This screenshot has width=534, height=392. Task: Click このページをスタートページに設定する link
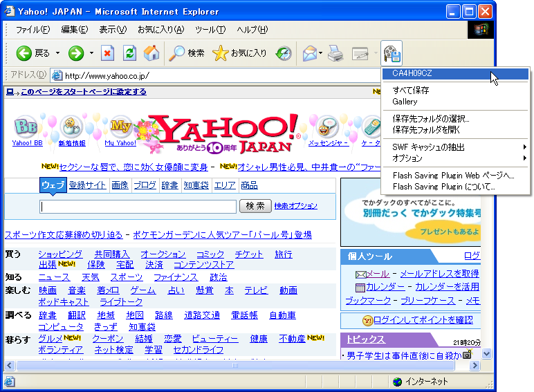pos(84,92)
